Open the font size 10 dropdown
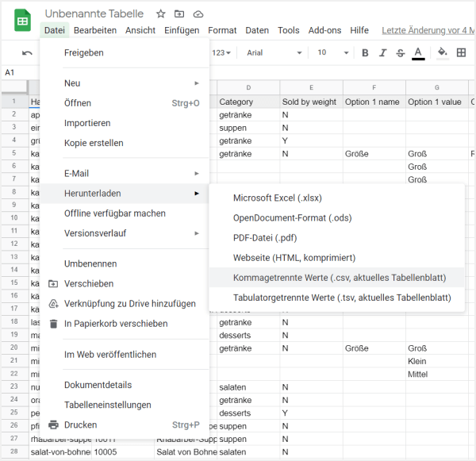476x461 pixels. pos(329,52)
